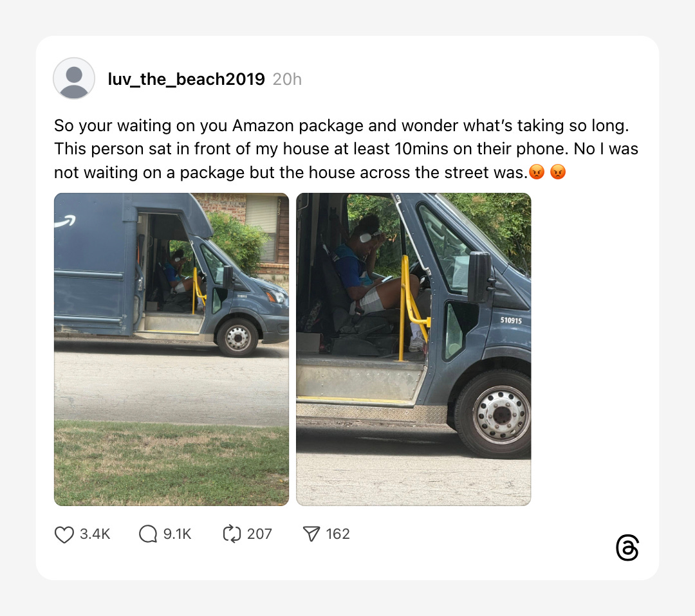Open the default profile avatar
Viewport: 695px width, 616px height.
coord(74,78)
